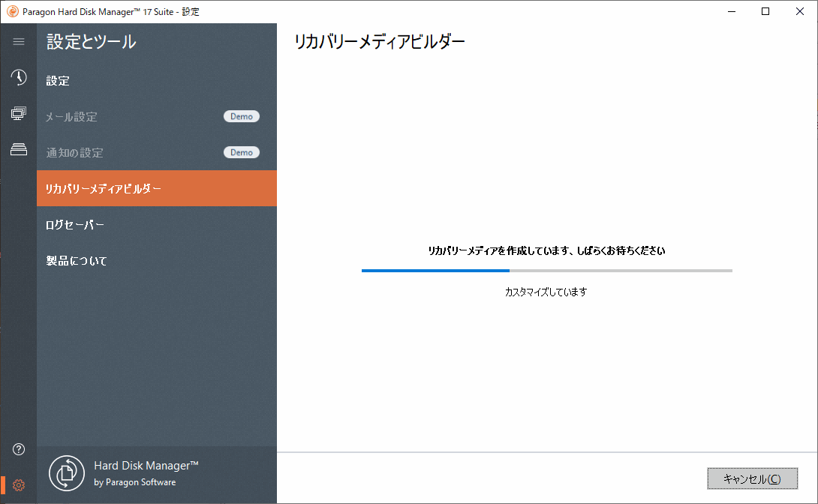Minimize the Hard Disk Manager window
818x504 pixels.
(x=731, y=11)
